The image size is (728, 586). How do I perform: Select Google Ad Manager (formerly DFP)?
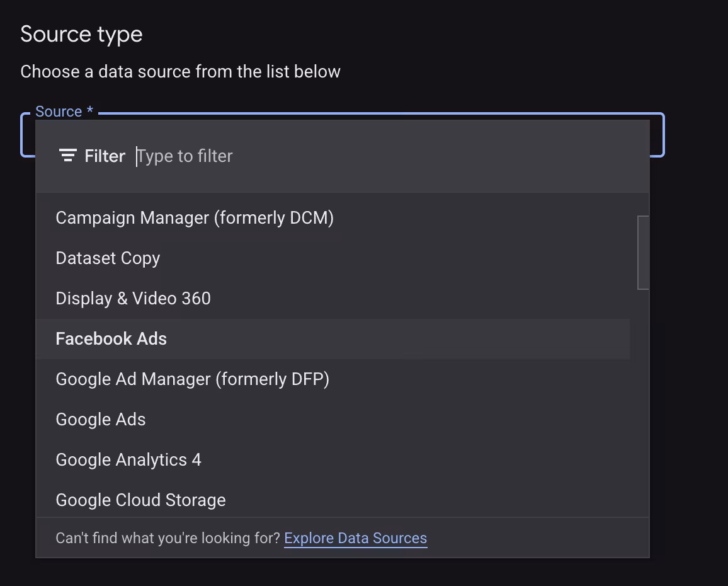coord(333,379)
